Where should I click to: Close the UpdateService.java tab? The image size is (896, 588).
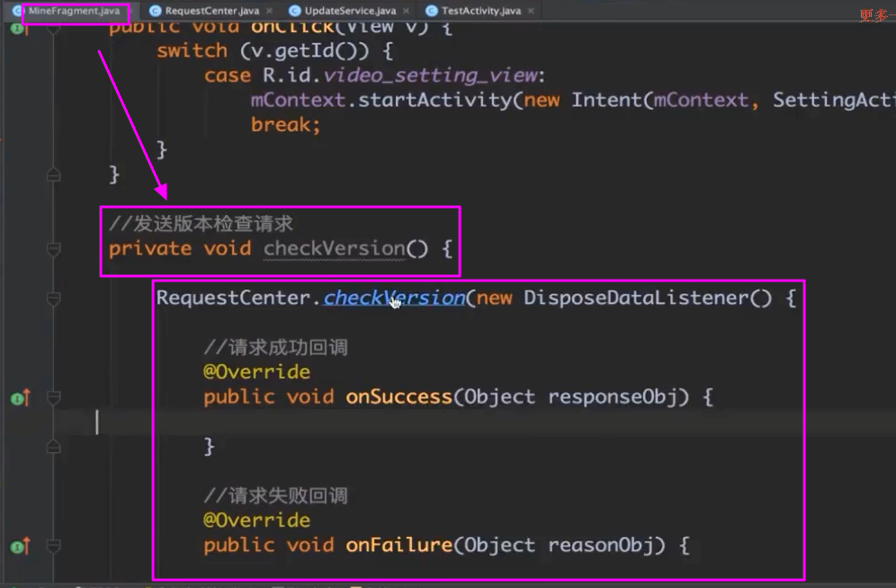pos(406,11)
